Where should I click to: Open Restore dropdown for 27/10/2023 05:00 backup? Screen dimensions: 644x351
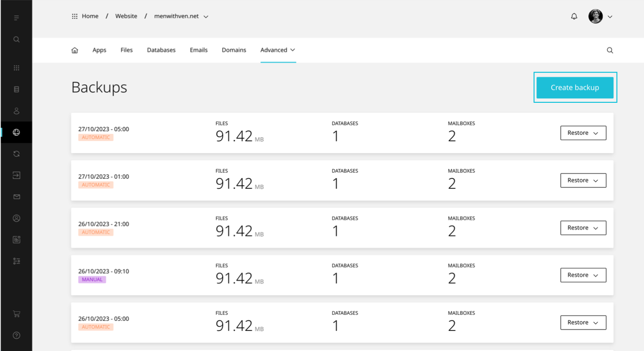tap(583, 133)
